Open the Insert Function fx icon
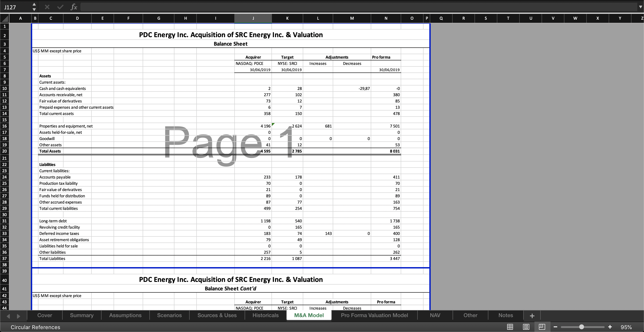The image size is (644, 332). click(x=74, y=7)
